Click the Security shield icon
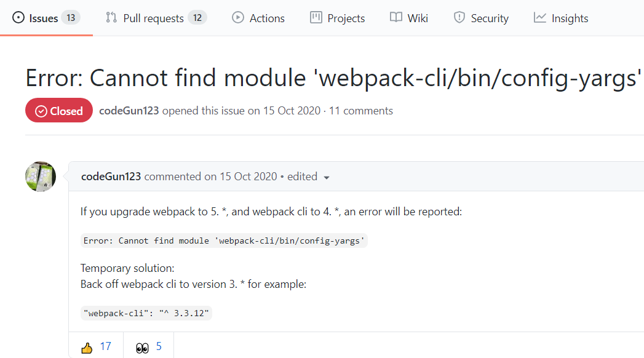 coord(459,18)
